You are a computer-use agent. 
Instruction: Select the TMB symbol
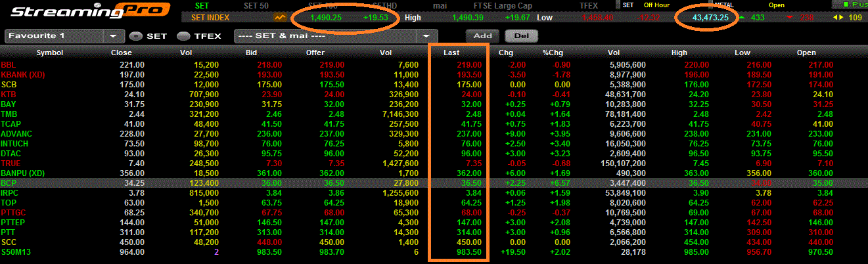pyautogui.click(x=9, y=114)
